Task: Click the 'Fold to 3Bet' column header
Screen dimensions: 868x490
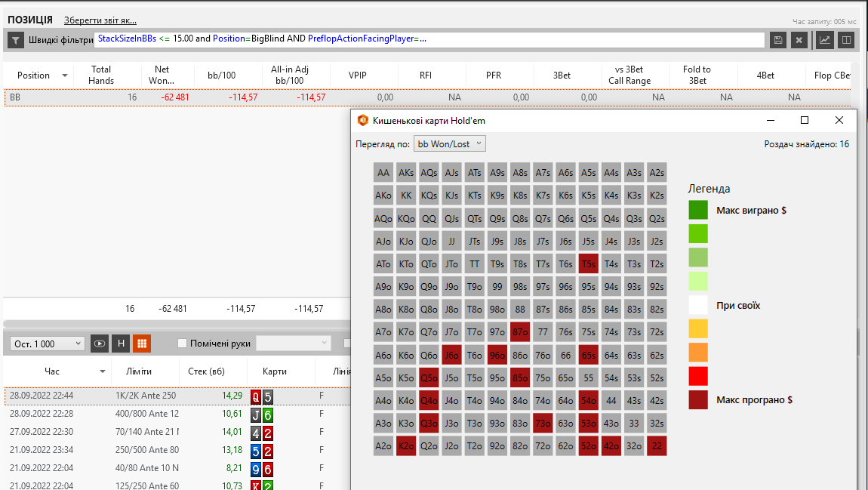Action: coord(697,75)
